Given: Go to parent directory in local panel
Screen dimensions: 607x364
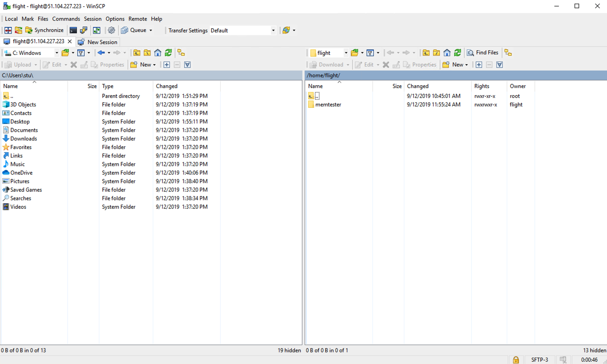Looking at the screenshot, I should 137,53.
